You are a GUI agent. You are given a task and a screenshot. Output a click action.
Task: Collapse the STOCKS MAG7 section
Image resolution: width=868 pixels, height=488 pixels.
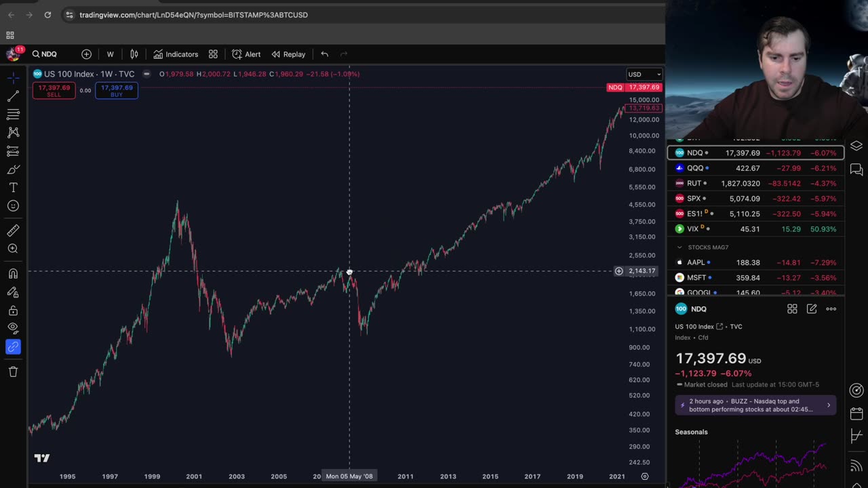point(679,247)
